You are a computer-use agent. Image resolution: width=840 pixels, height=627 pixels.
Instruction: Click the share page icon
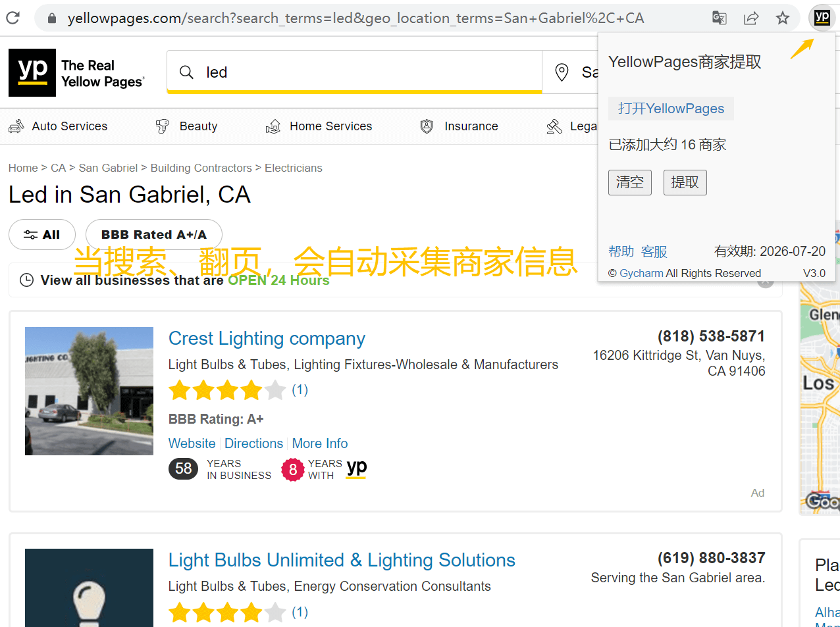[x=751, y=18]
